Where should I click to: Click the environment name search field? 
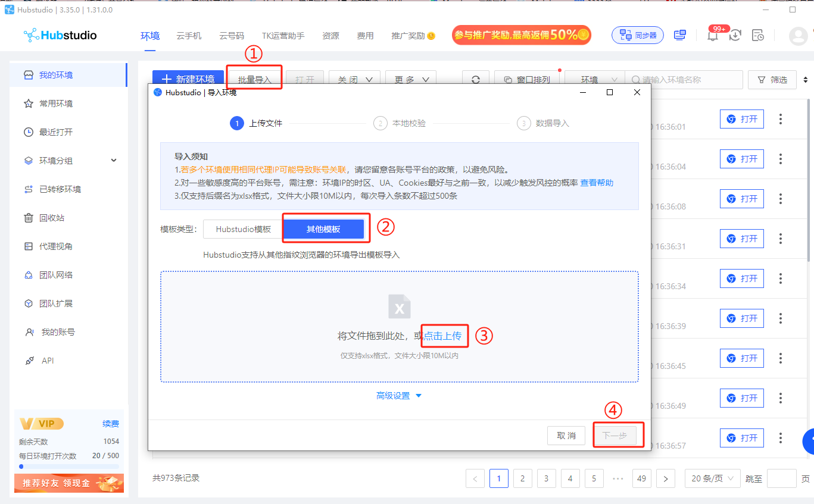(x=684, y=80)
